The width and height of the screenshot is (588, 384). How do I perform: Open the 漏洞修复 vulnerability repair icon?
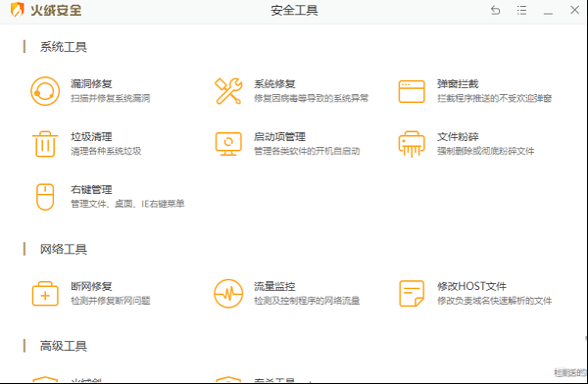coord(45,91)
